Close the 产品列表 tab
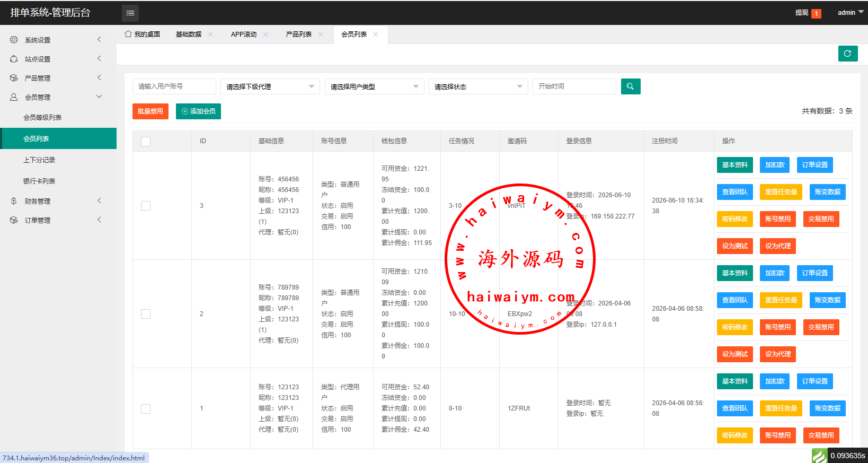This screenshot has height=463, width=868. (x=321, y=34)
